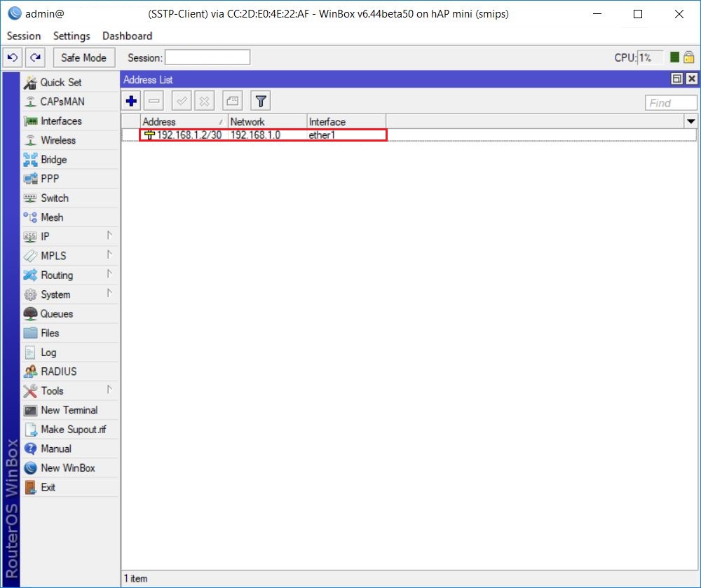Open Quick Set

70,82
